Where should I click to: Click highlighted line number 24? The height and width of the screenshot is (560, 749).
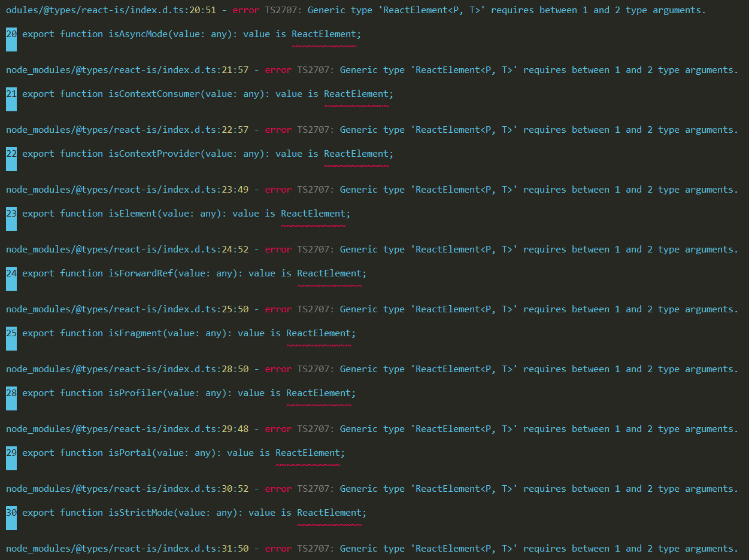pyautogui.click(x=11, y=273)
